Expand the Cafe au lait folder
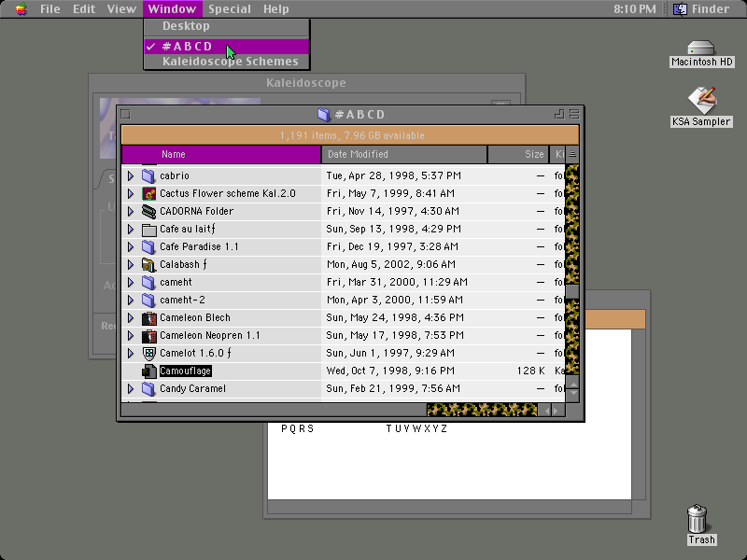The width and height of the screenshot is (747, 560). (x=131, y=229)
